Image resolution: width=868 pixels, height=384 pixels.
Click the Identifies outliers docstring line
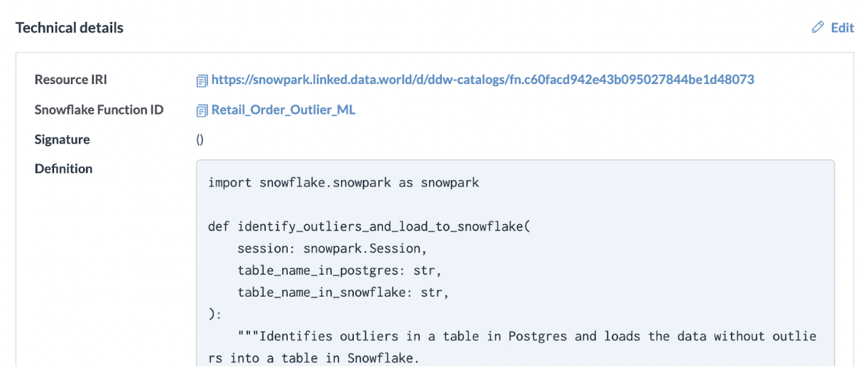[527, 336]
